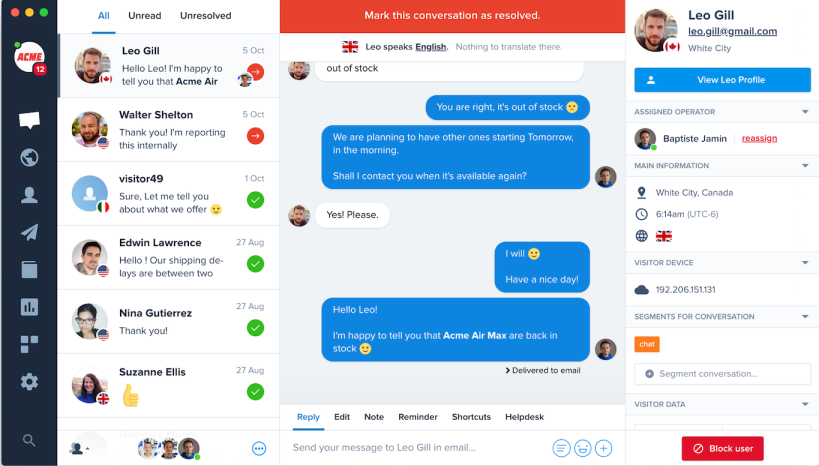
Task: Open campaigns paper plane icon
Action: pyautogui.click(x=29, y=232)
